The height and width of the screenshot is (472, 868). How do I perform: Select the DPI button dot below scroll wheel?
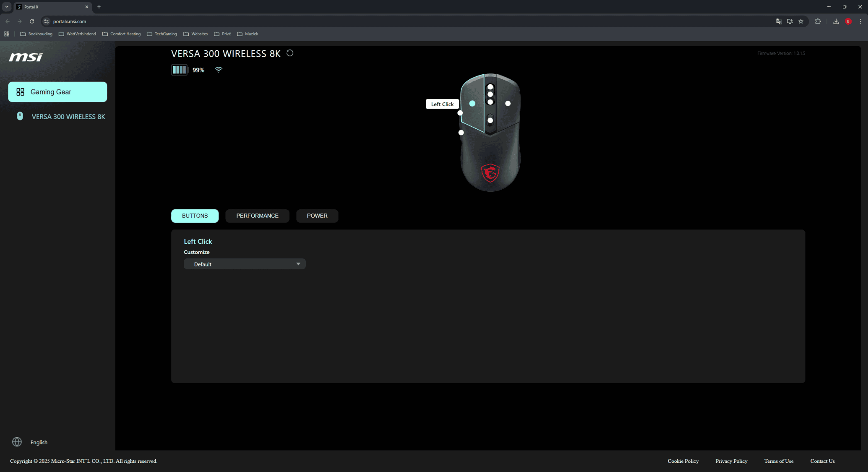(x=490, y=120)
